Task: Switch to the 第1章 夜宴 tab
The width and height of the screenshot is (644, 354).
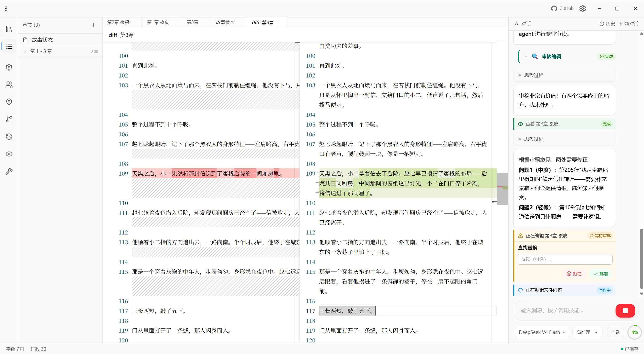Action: (x=162, y=22)
